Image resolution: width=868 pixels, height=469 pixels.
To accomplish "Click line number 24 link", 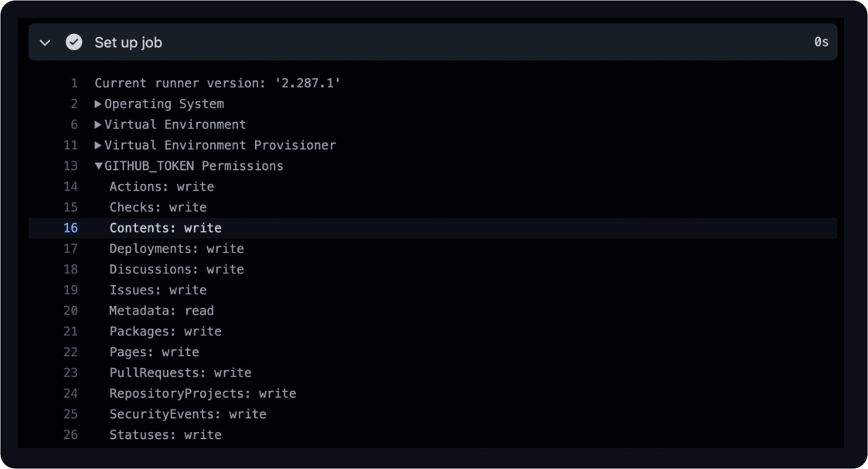I will pyautogui.click(x=70, y=393).
